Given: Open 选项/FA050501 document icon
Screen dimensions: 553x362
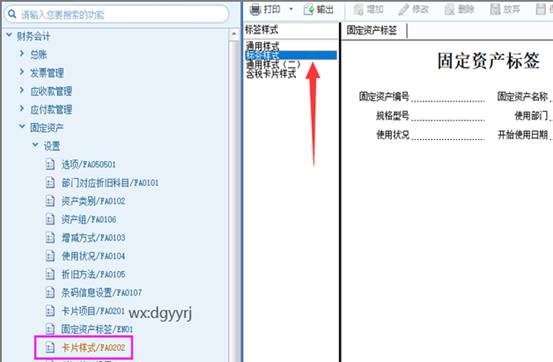Looking at the screenshot, I should click(50, 164).
